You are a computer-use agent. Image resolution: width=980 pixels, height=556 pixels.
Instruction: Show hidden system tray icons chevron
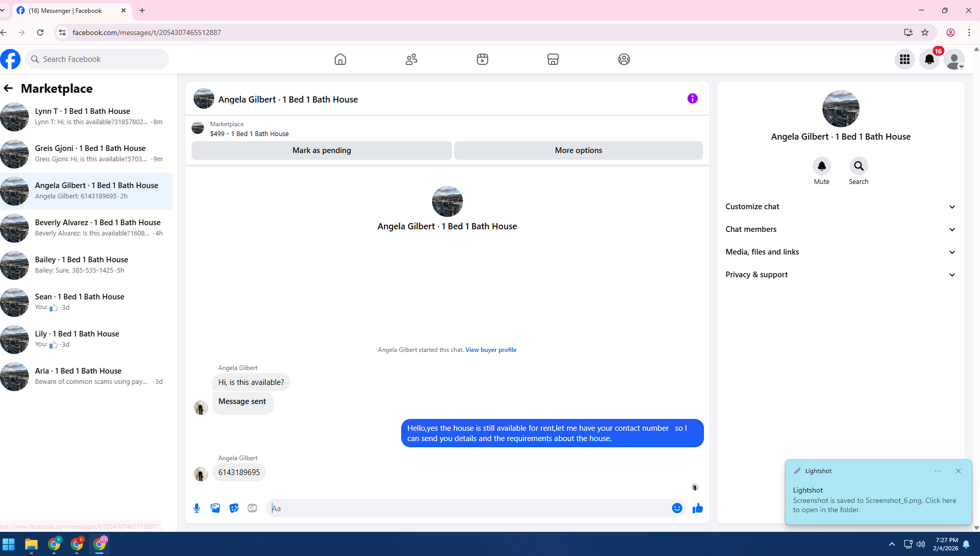[x=892, y=544]
